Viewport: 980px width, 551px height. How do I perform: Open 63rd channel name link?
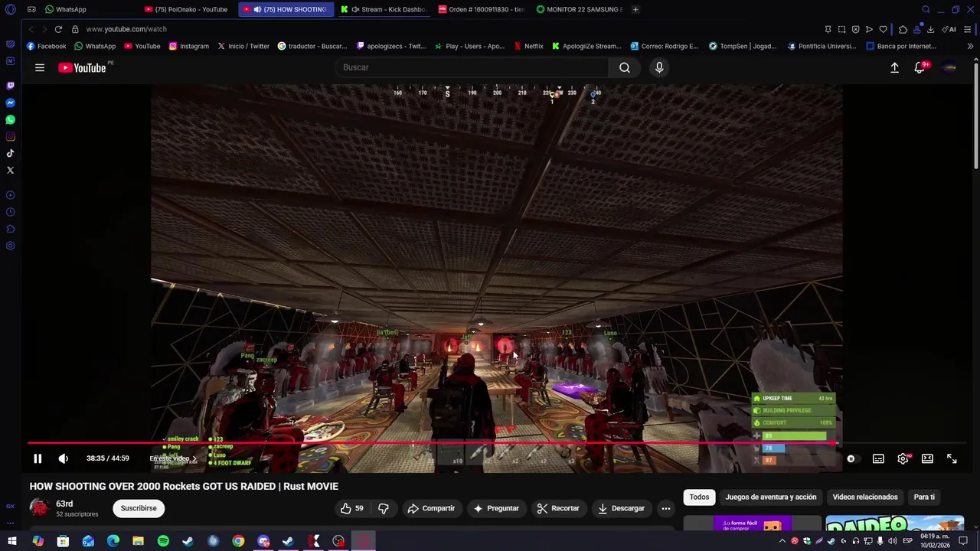pyautogui.click(x=64, y=504)
